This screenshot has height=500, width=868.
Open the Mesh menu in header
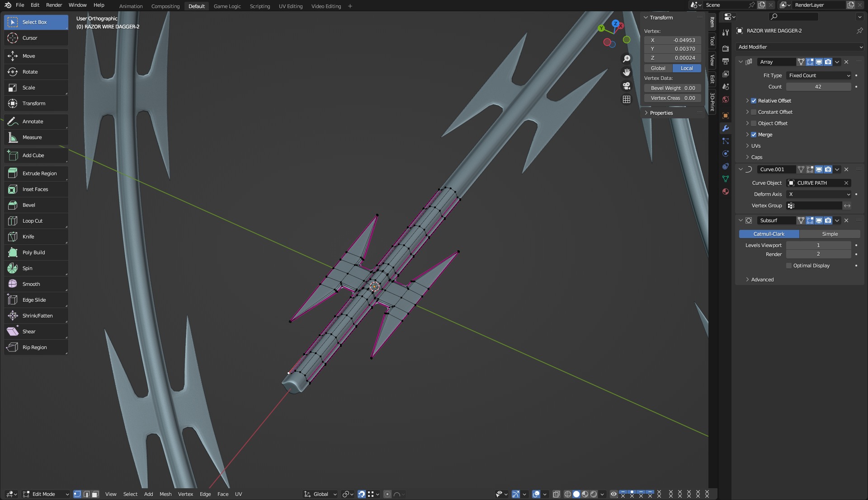165,494
